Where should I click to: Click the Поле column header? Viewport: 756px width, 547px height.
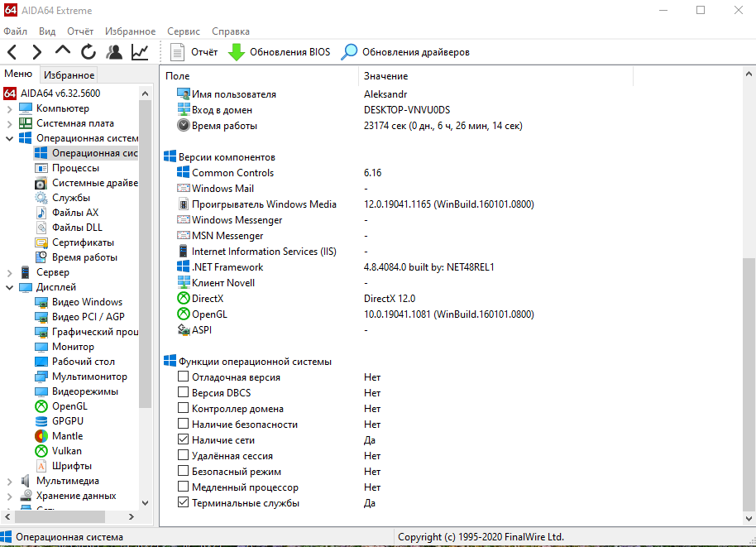pos(260,76)
